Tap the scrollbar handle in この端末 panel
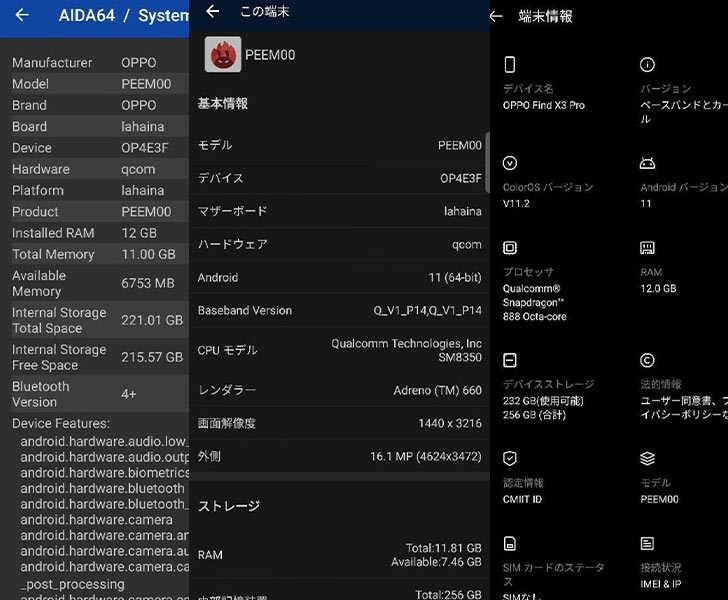 pyautogui.click(x=488, y=162)
